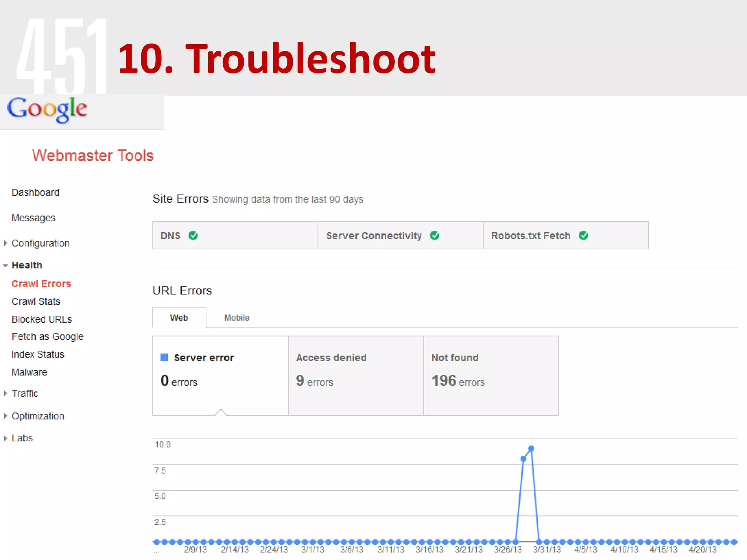The height and width of the screenshot is (560, 747).
Task: Click the Labs section label
Action: coord(22,438)
